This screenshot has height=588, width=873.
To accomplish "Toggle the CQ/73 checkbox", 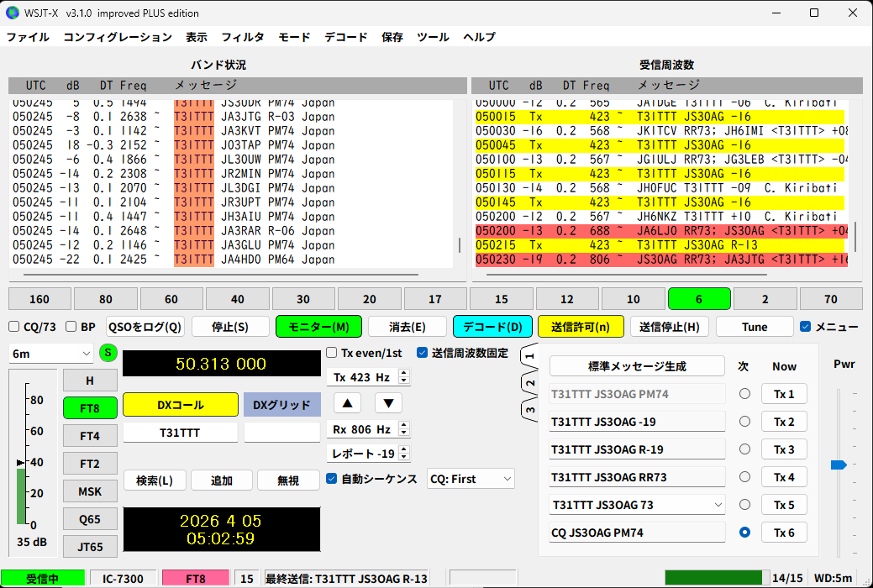I will [14, 327].
